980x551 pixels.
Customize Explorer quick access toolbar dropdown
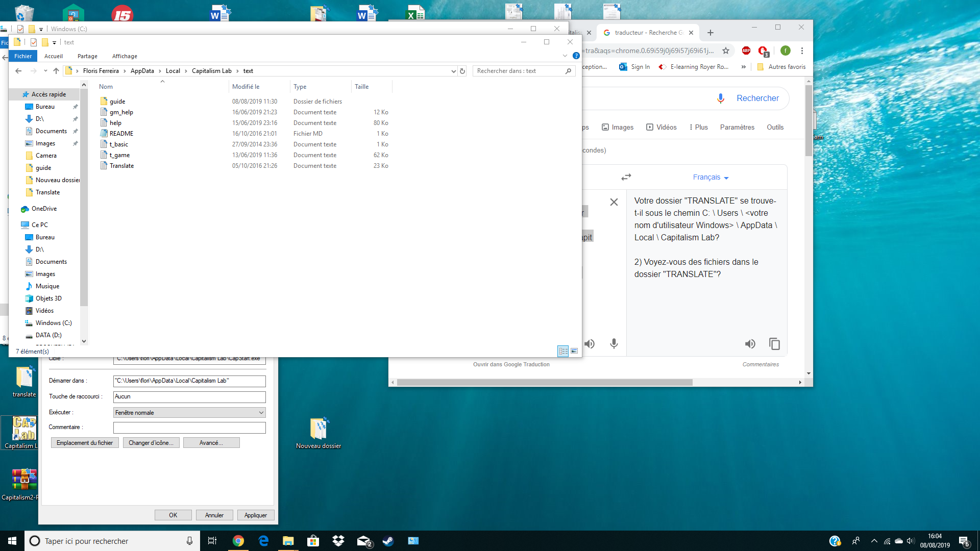click(x=54, y=42)
